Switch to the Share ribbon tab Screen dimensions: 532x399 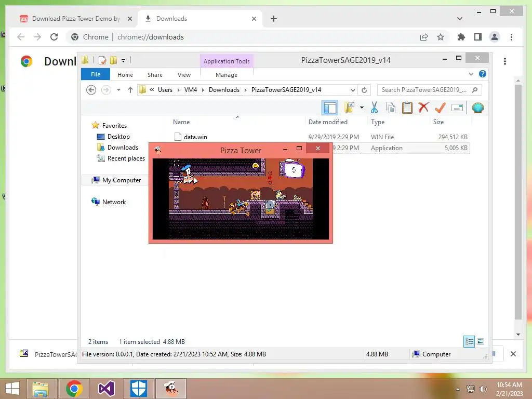pos(155,75)
